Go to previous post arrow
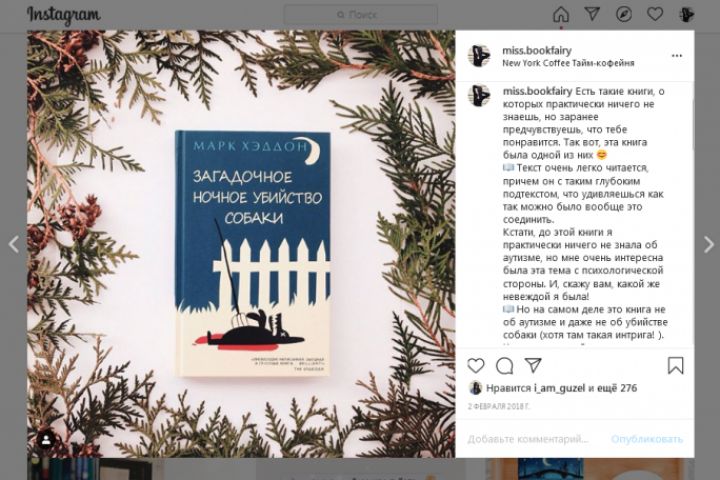 (14, 244)
